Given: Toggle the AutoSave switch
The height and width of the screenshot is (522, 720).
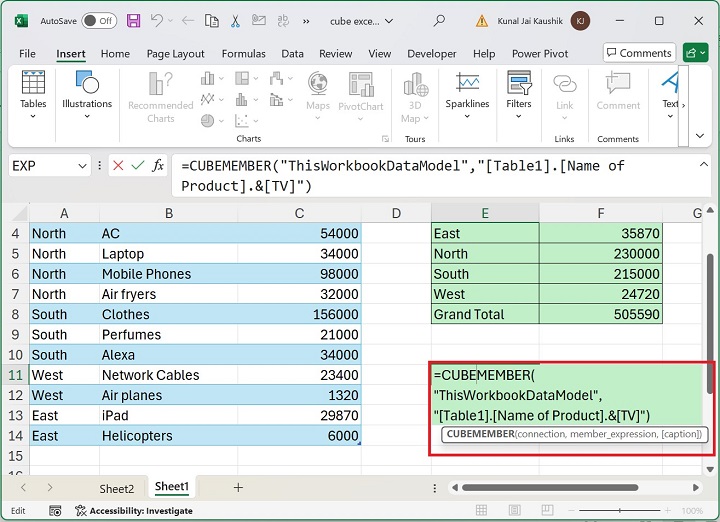Looking at the screenshot, I should 98,20.
